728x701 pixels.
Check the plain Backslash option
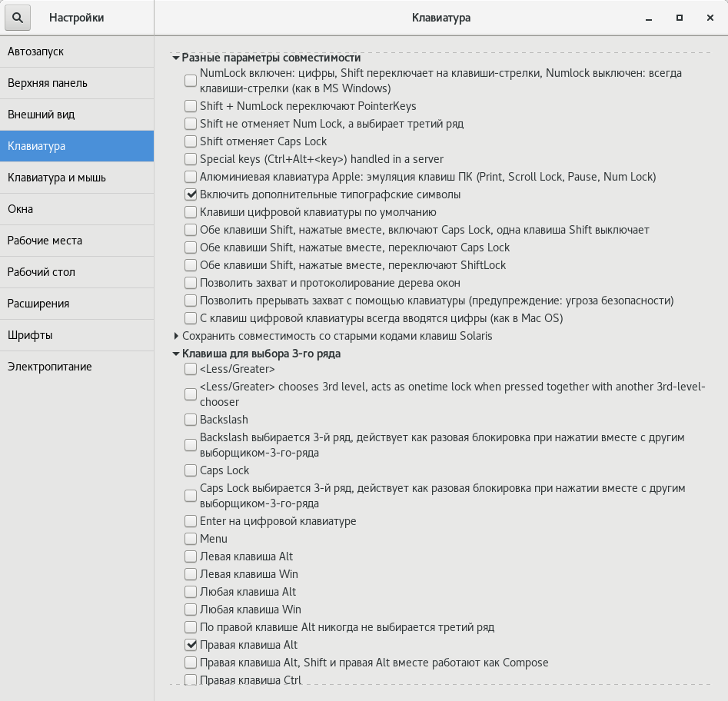tap(191, 420)
